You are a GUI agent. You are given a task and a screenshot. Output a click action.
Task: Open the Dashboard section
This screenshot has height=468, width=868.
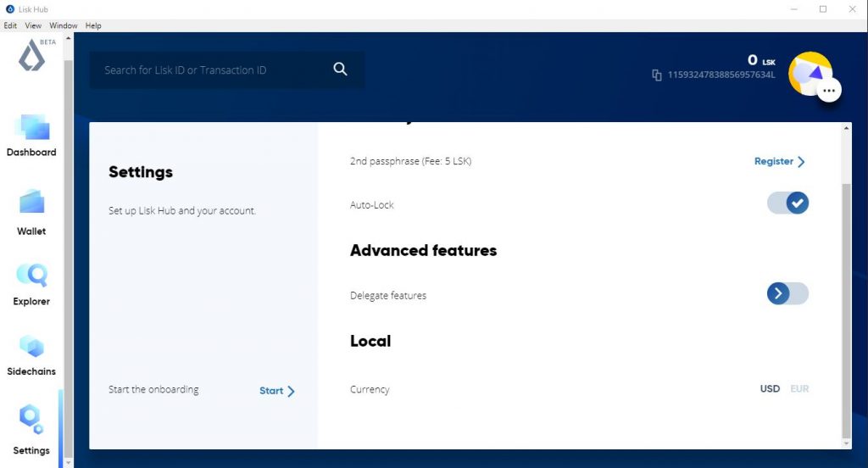pos(31,135)
